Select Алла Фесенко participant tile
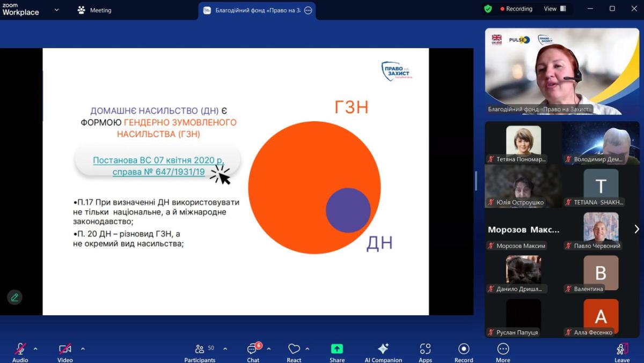The height and width of the screenshot is (363, 644). tap(601, 316)
